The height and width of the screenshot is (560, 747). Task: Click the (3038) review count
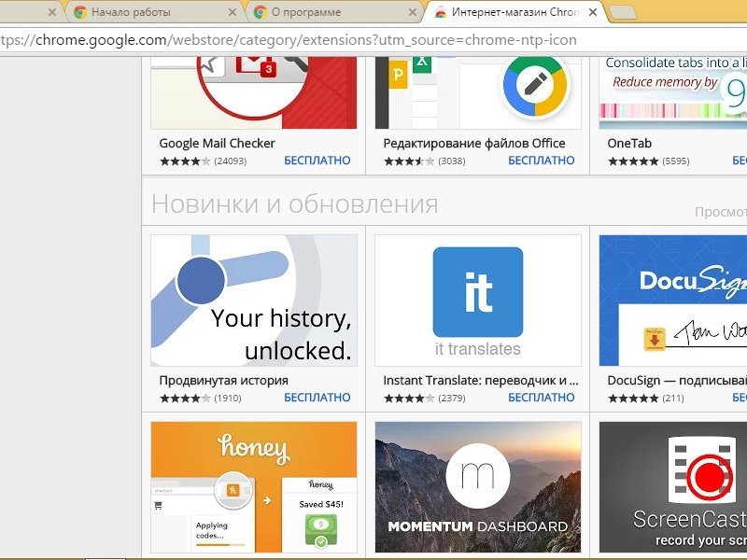click(x=452, y=161)
